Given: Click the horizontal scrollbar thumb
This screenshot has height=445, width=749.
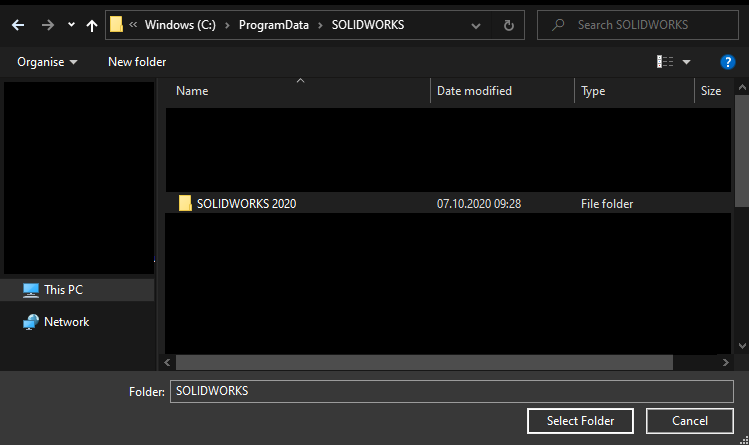Looking at the screenshot, I should pyautogui.click(x=424, y=362).
